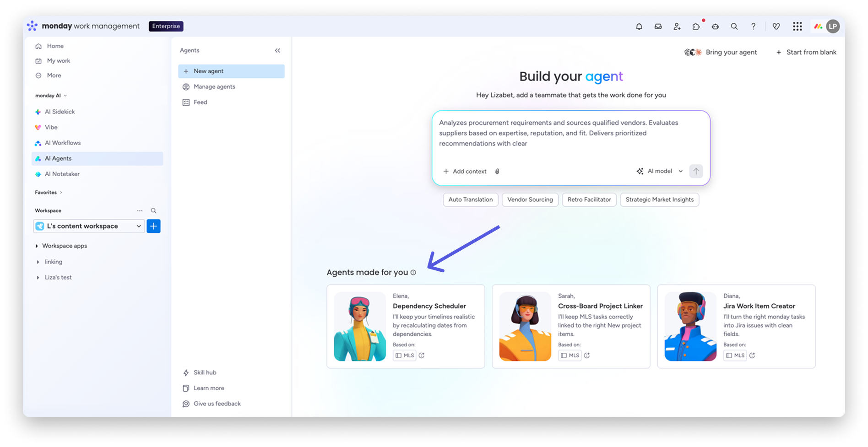868x447 pixels.
Task: Open the inbox tray icon
Action: pyautogui.click(x=658, y=27)
